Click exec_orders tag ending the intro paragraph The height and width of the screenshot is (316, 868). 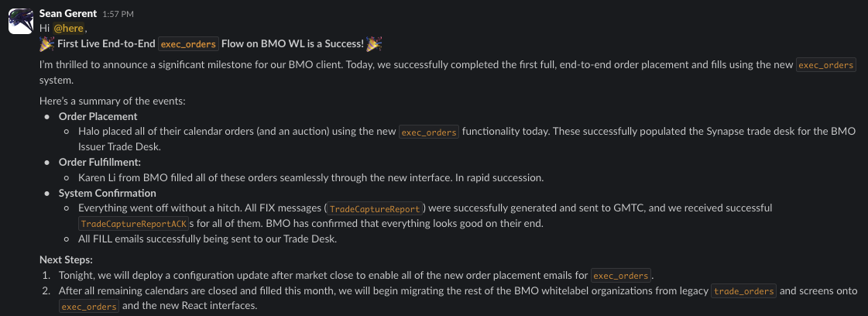(x=826, y=66)
